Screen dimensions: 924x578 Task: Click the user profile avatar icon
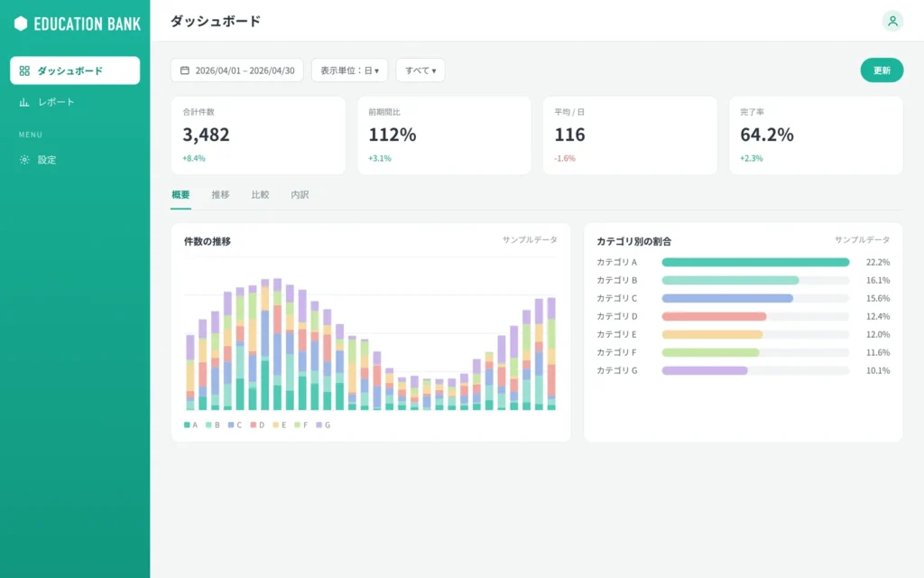coord(892,22)
